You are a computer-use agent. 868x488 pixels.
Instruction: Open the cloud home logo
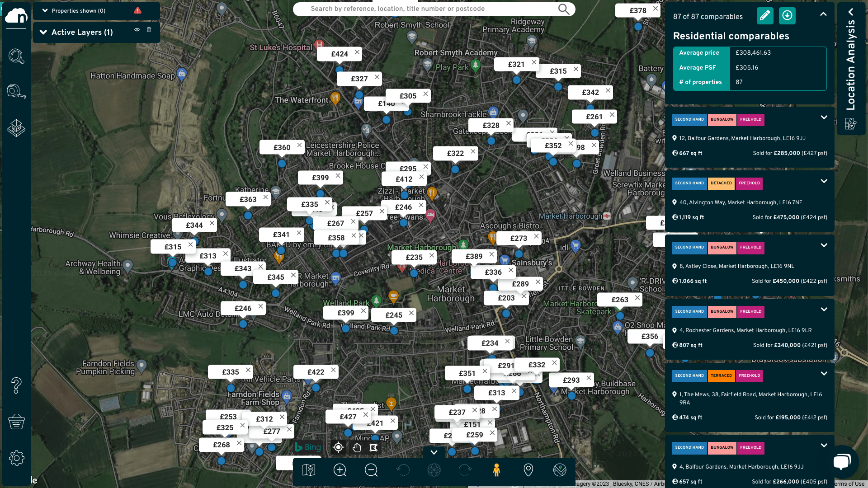coord(16,16)
